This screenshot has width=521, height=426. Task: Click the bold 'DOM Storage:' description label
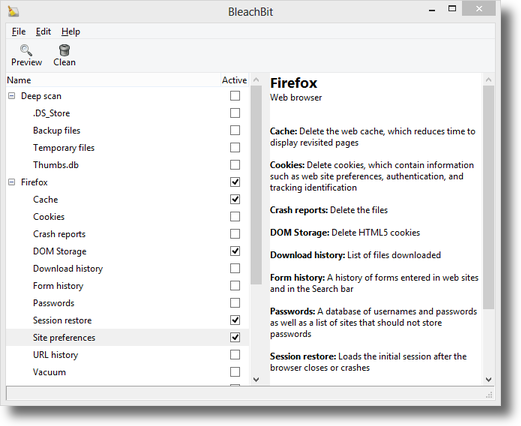pyautogui.click(x=300, y=233)
